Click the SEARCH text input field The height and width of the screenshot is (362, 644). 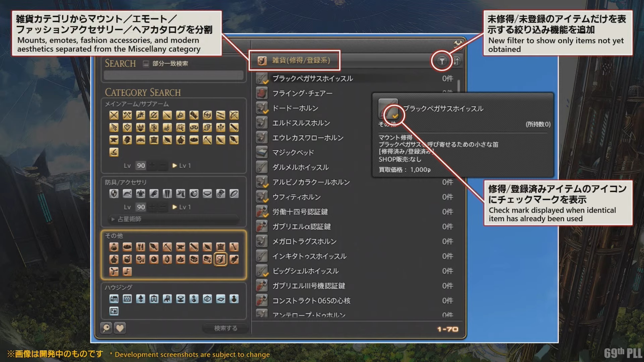[174, 75]
